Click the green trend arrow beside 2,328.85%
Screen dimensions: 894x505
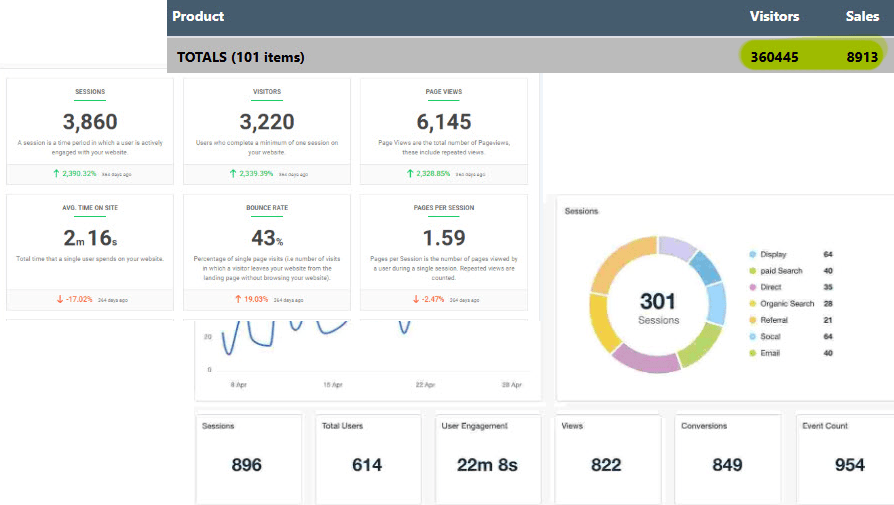coord(408,173)
